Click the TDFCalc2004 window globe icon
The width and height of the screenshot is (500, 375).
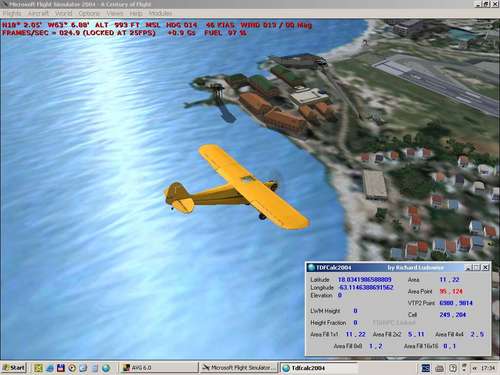[311, 267]
